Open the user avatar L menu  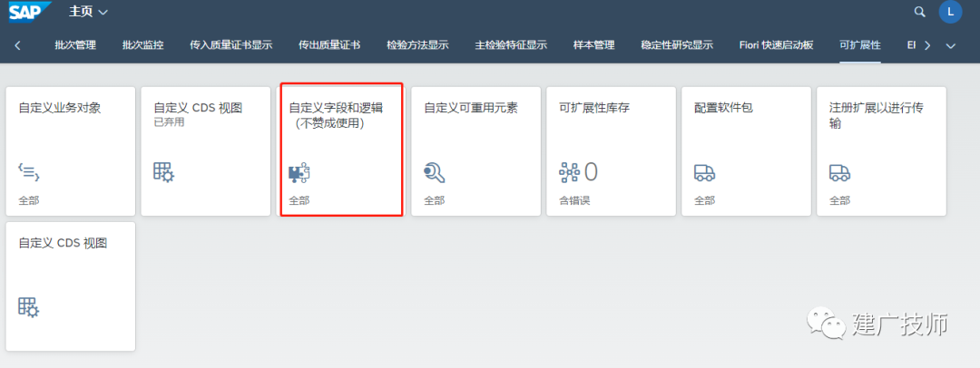(x=950, y=11)
